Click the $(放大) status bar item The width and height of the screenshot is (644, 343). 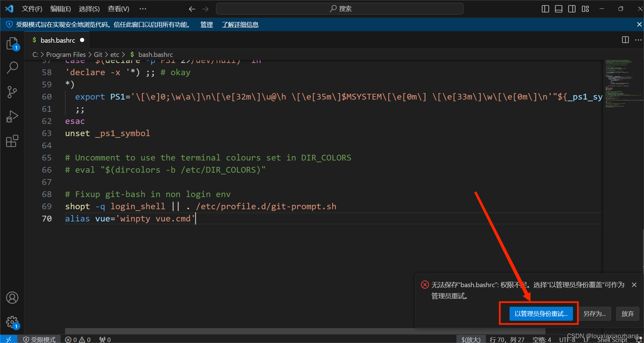[471, 339]
